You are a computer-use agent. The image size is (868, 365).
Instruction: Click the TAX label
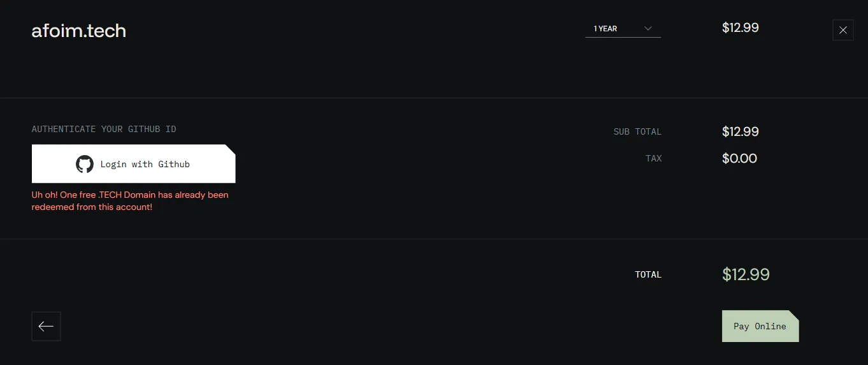point(654,158)
